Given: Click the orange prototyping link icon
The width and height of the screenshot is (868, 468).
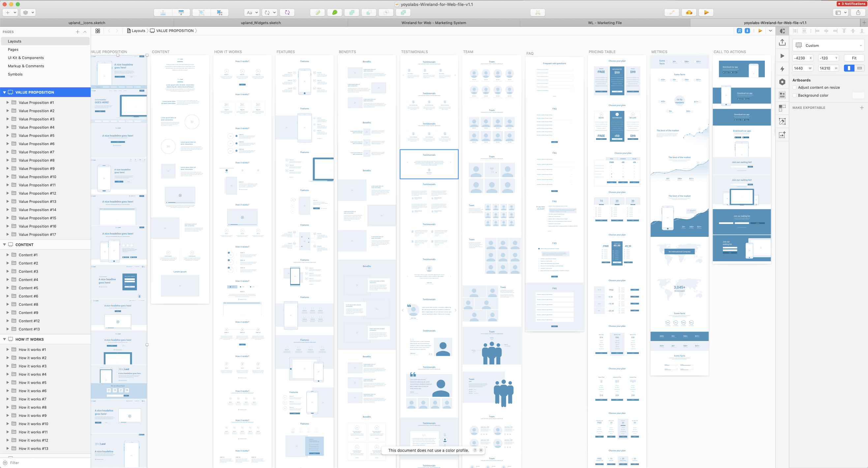Looking at the screenshot, I should pos(672,13).
